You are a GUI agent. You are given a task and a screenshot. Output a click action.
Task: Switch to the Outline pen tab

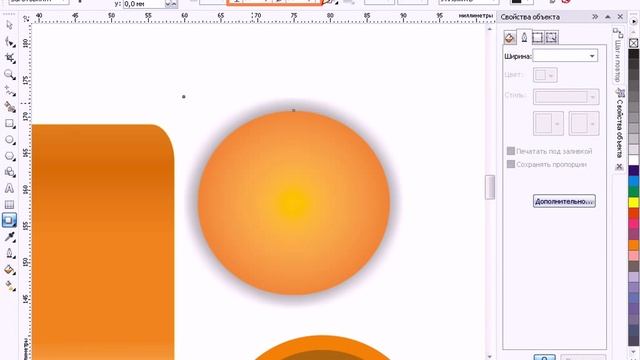pyautogui.click(x=524, y=38)
